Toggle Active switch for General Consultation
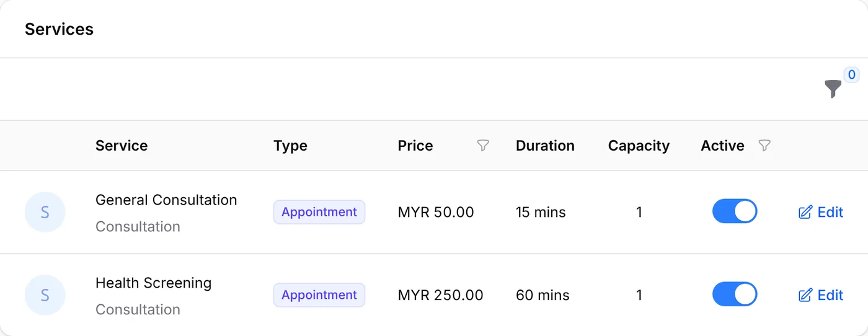 coord(735,211)
